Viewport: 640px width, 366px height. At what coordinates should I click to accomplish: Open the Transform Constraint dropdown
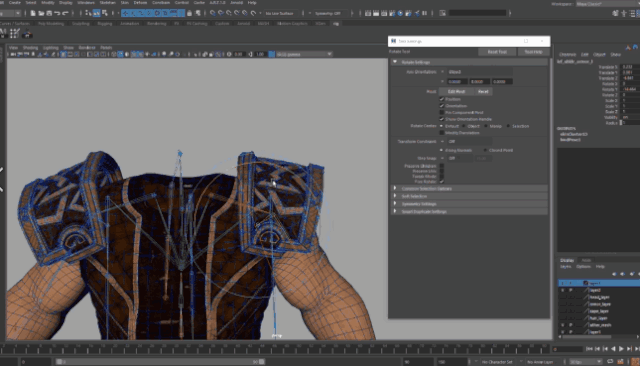pyautogui.click(x=469, y=142)
